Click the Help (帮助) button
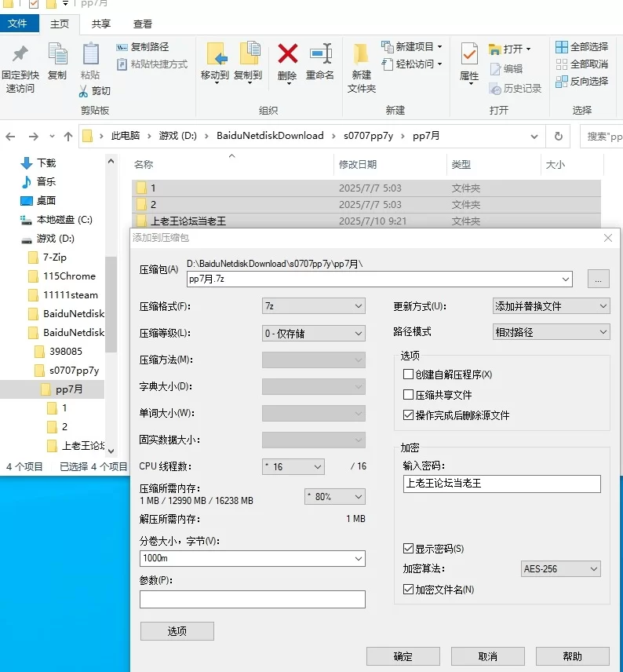 tap(573, 656)
